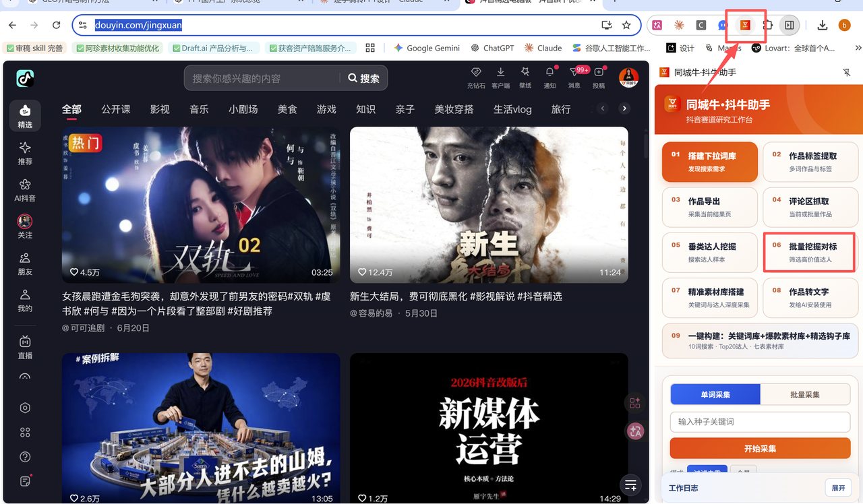Click the Douyin logo icon
The image size is (863, 504).
point(25,78)
